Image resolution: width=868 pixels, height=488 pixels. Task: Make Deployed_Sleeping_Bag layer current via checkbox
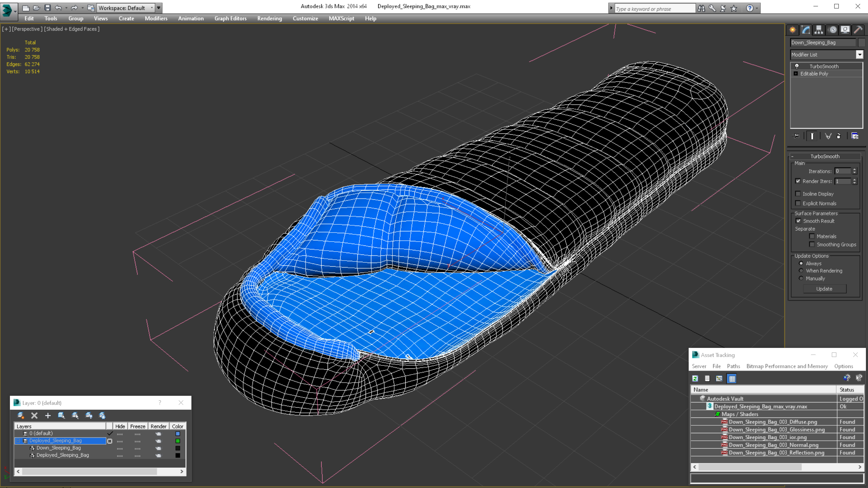[x=109, y=441]
